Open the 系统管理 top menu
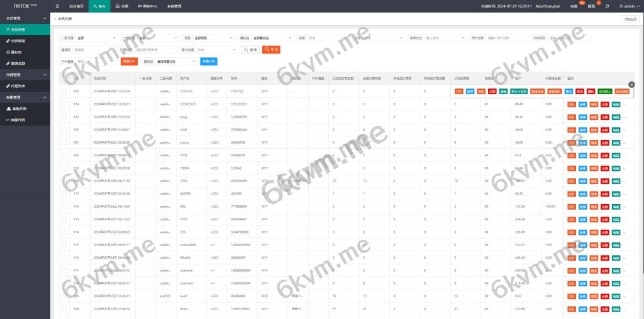Screen dimensions: 644x319 pos(174,6)
